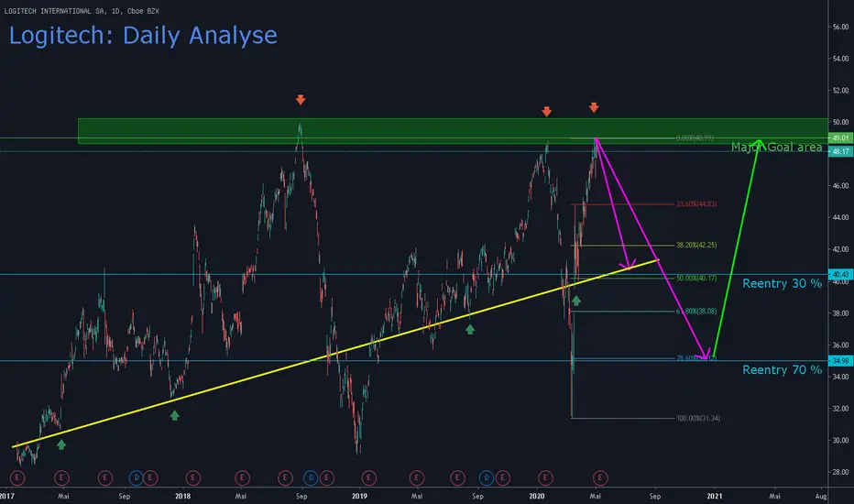This screenshot has height=504, width=854.
Task: Select Fibonacci level 50.00%(40.17)
Action: click(x=696, y=279)
